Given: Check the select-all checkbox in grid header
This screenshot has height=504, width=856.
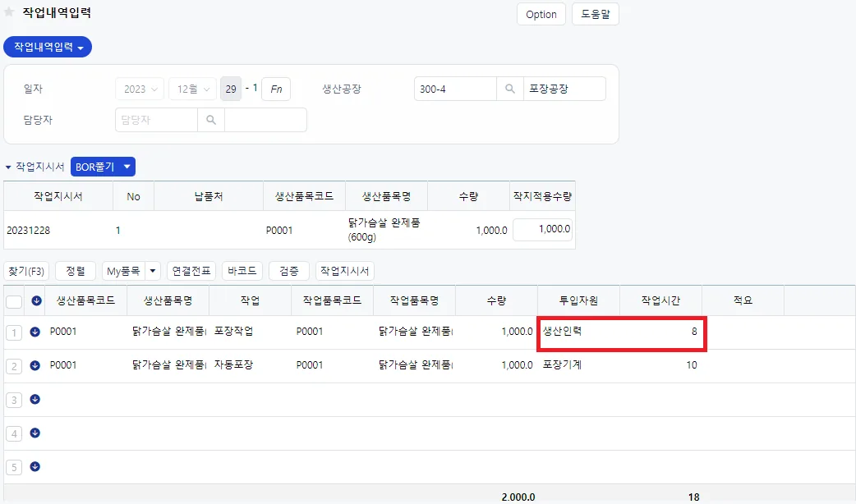Looking at the screenshot, I should click(14, 301).
